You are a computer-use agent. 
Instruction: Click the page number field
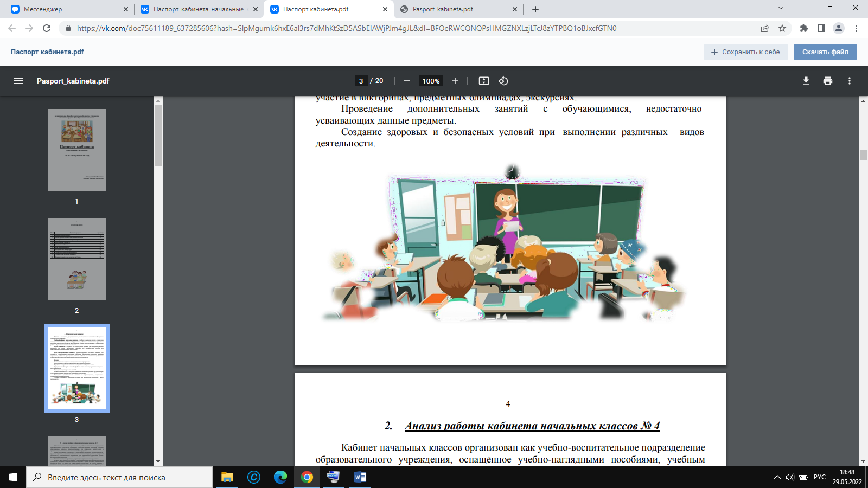pos(361,81)
